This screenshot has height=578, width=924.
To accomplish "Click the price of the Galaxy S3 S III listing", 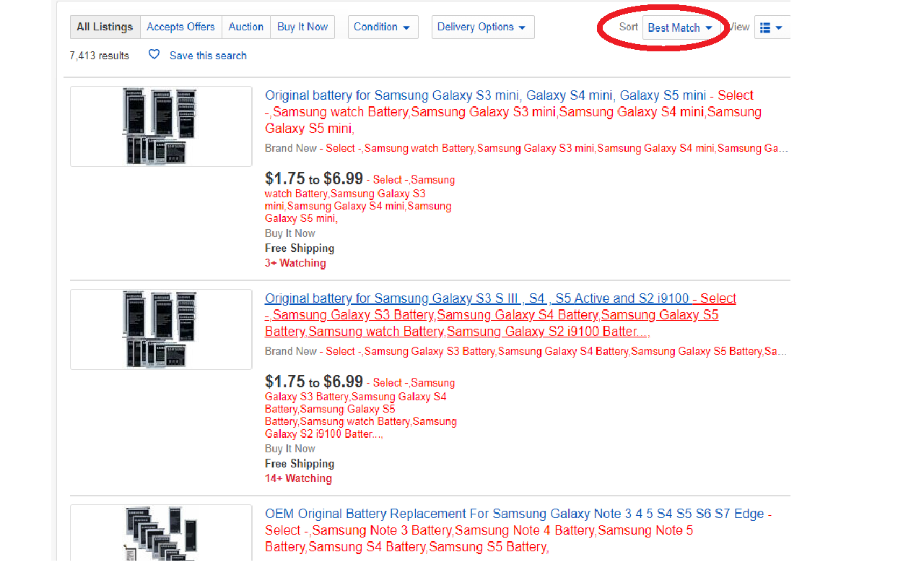I will pos(314,381).
